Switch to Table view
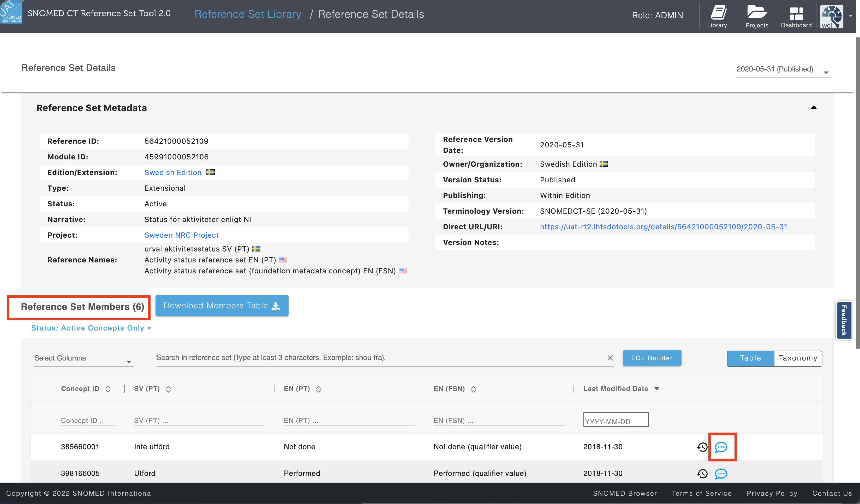The image size is (860, 504). pyautogui.click(x=750, y=358)
